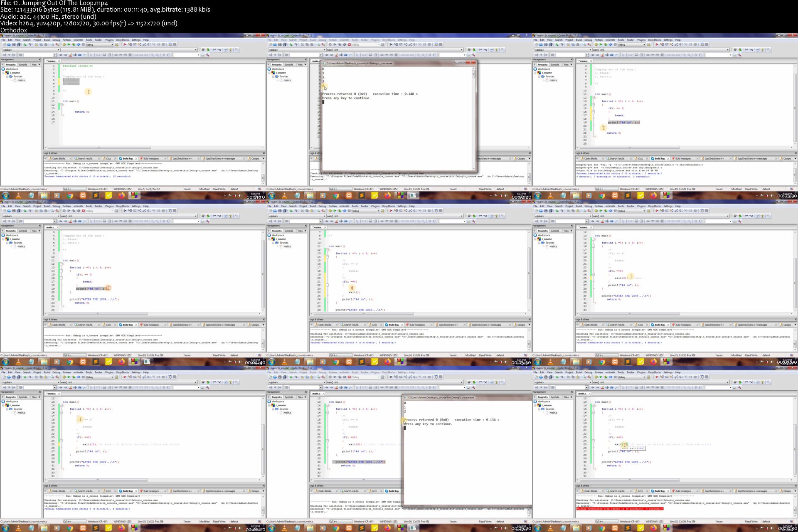Switch to Symbols tab in 00:05:50 frame
The width and height of the screenshot is (798, 532).
pos(288,231)
